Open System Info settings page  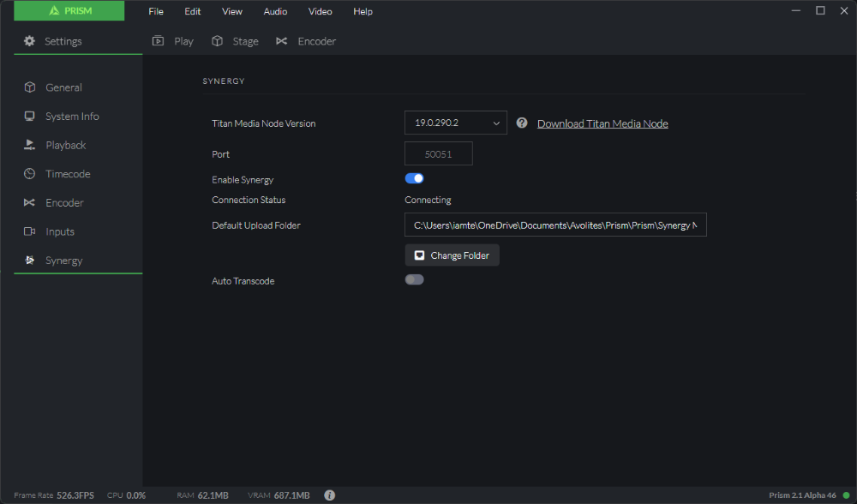pos(78,116)
